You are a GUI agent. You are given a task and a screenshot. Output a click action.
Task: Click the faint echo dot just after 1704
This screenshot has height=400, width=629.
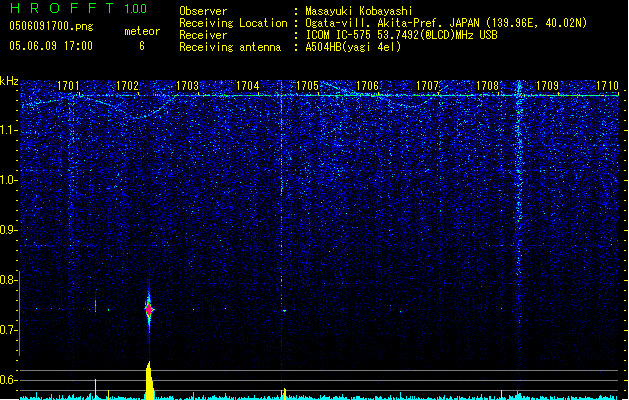point(284,311)
